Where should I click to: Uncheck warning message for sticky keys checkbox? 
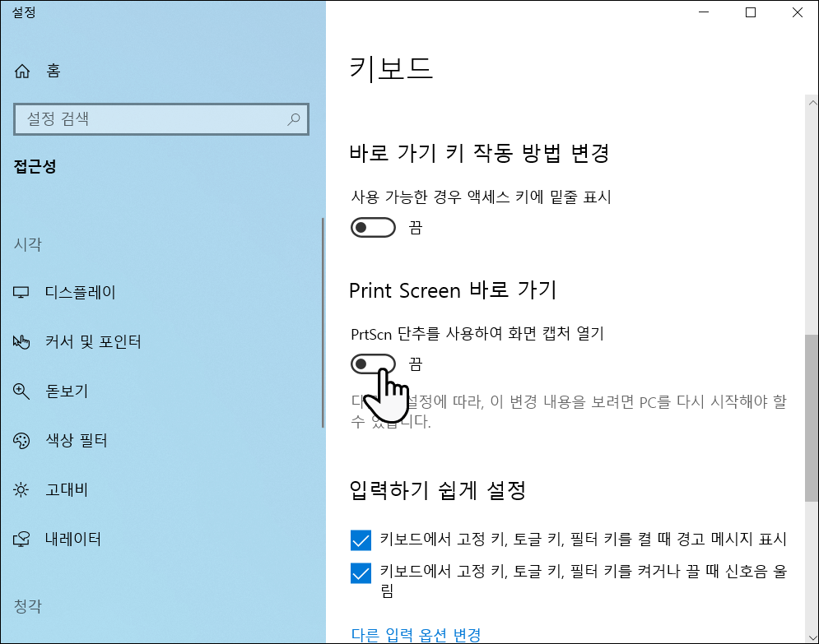[361, 539]
